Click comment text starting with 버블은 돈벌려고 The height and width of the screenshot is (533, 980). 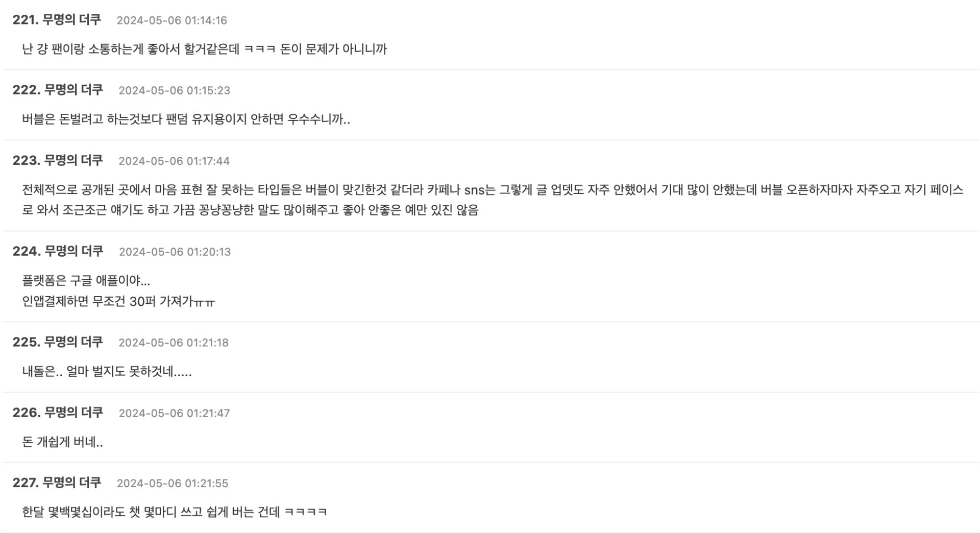[x=186, y=119]
